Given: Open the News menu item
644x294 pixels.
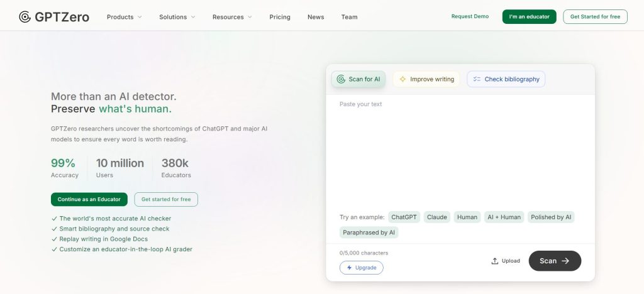Looking at the screenshot, I should tap(316, 17).
